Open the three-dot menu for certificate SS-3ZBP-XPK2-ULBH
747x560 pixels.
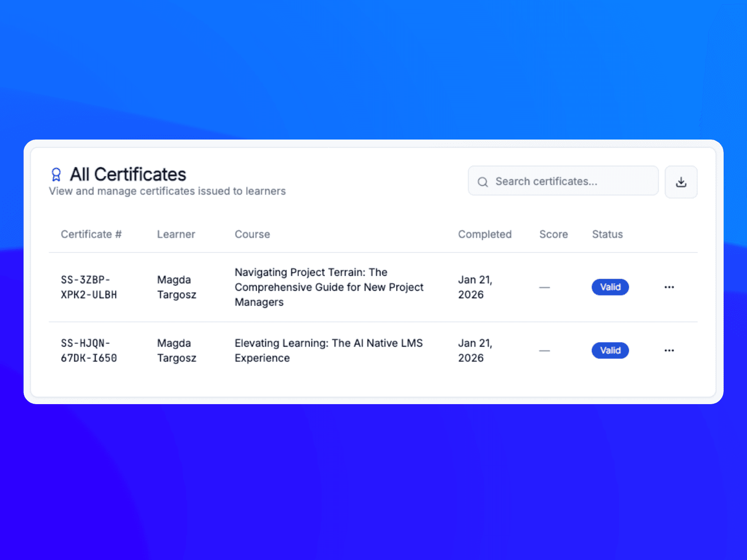(x=669, y=287)
